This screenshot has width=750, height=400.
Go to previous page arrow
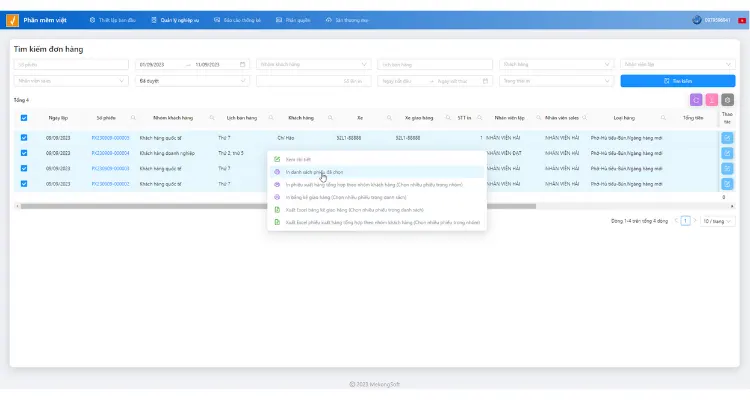(x=676, y=221)
